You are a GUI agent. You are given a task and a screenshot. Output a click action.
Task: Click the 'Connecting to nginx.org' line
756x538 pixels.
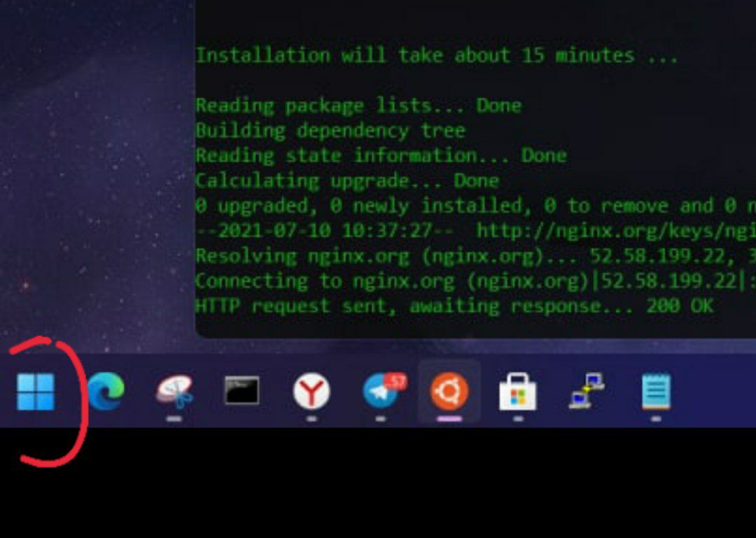pos(475,282)
